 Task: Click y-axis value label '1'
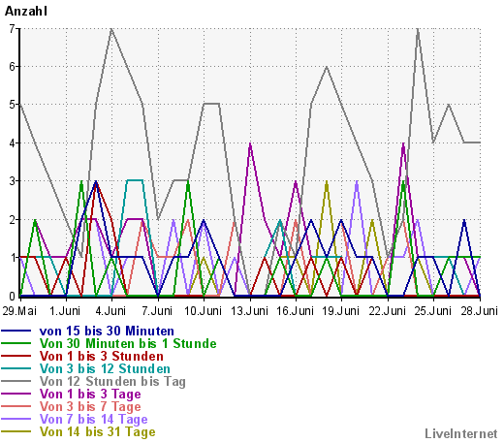coord(12,258)
